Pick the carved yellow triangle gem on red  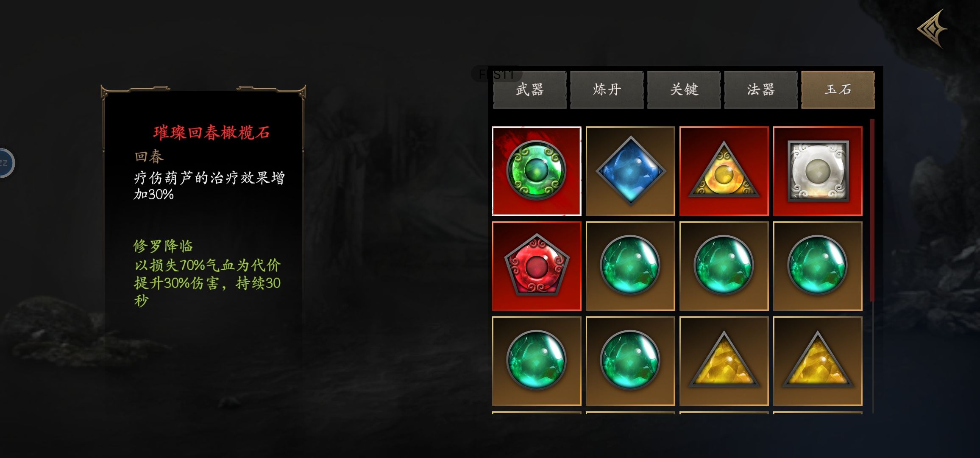pyautogui.click(x=724, y=171)
